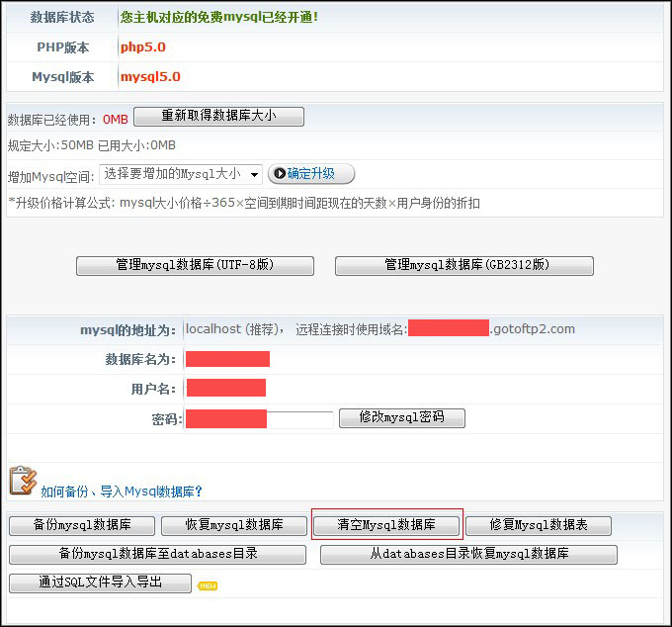Click the redacted 用户名 value
This screenshot has width=672, height=627.
(x=225, y=389)
